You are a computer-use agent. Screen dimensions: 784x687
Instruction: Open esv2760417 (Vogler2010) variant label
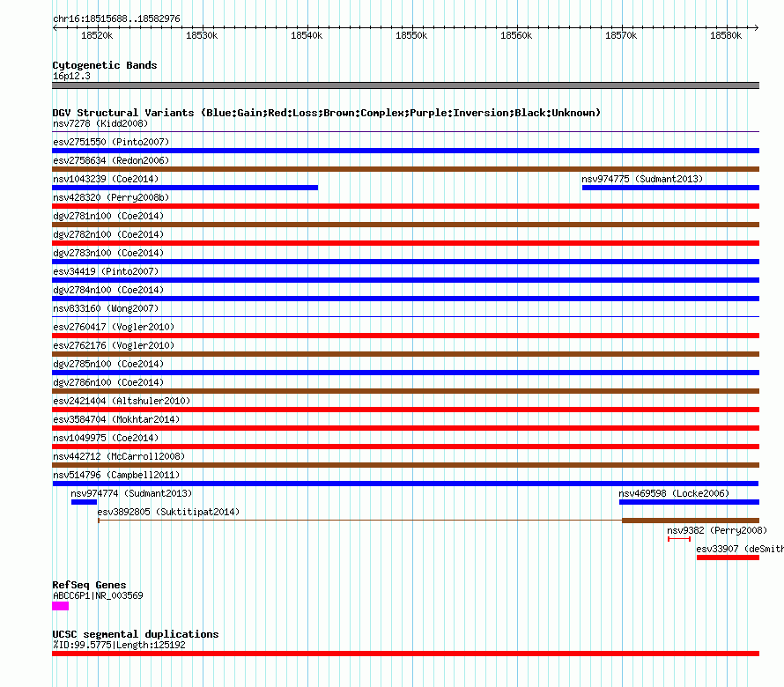pos(114,327)
